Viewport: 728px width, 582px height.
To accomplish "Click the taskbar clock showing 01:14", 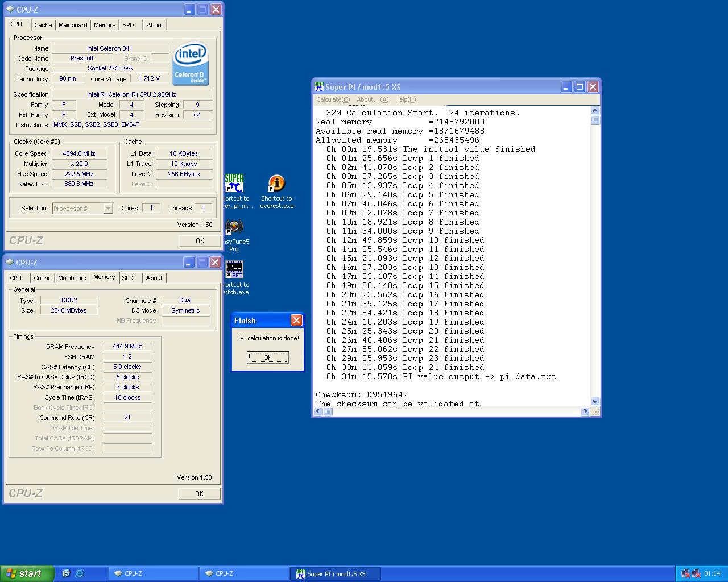I will [x=712, y=573].
